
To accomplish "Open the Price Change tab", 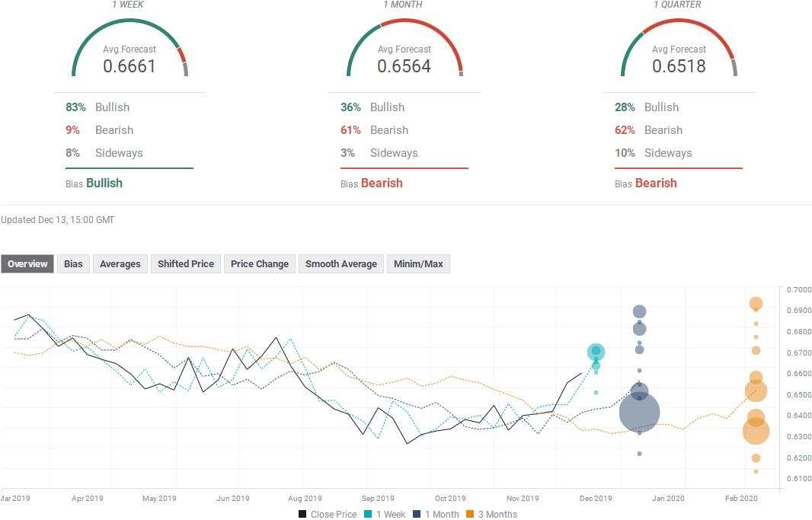I will [260, 264].
